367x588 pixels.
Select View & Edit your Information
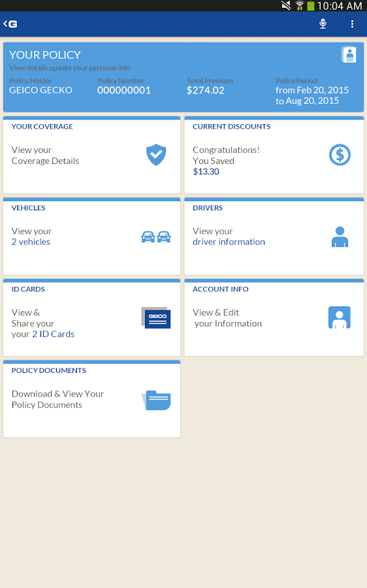coord(227,318)
